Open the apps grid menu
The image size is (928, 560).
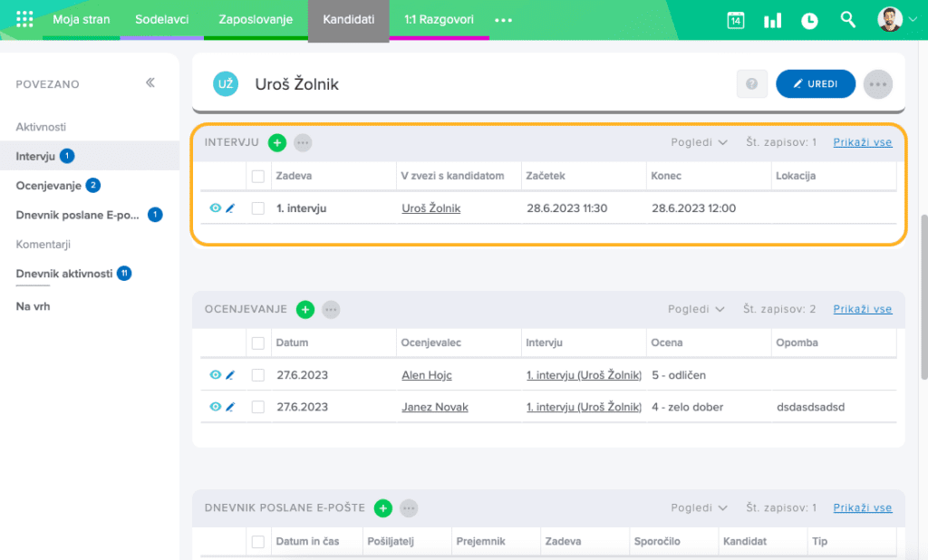[24, 19]
